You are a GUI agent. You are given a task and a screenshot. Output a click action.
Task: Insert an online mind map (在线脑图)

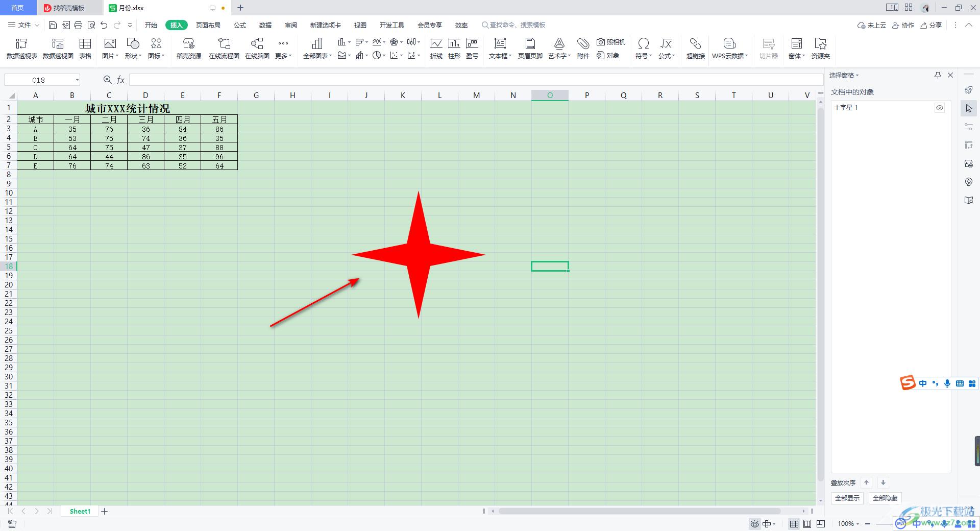257,49
